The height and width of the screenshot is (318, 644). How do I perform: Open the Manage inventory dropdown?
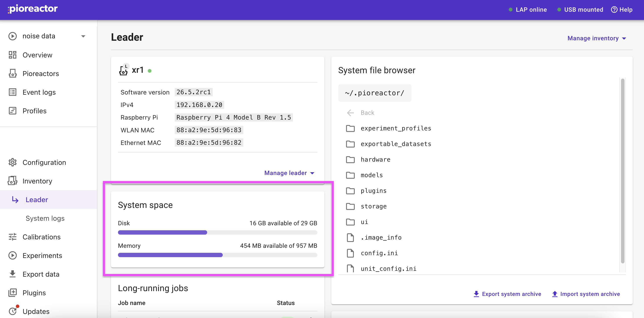(597, 38)
